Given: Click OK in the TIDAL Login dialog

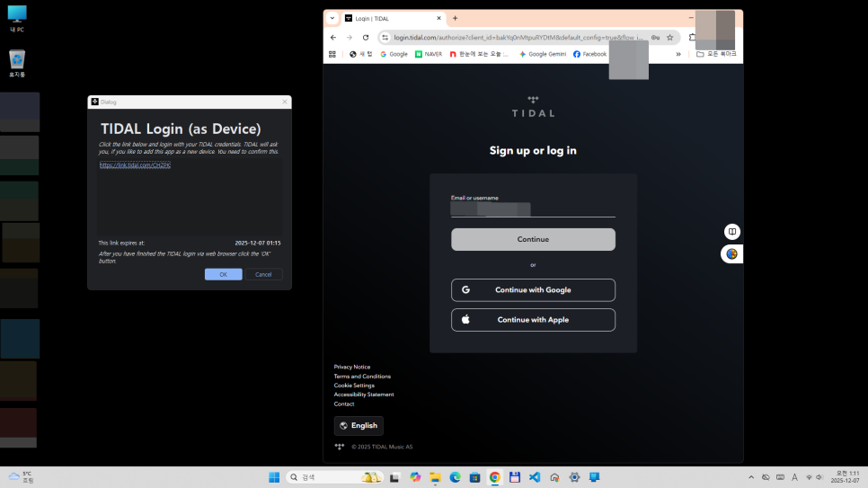Looking at the screenshot, I should click(223, 274).
